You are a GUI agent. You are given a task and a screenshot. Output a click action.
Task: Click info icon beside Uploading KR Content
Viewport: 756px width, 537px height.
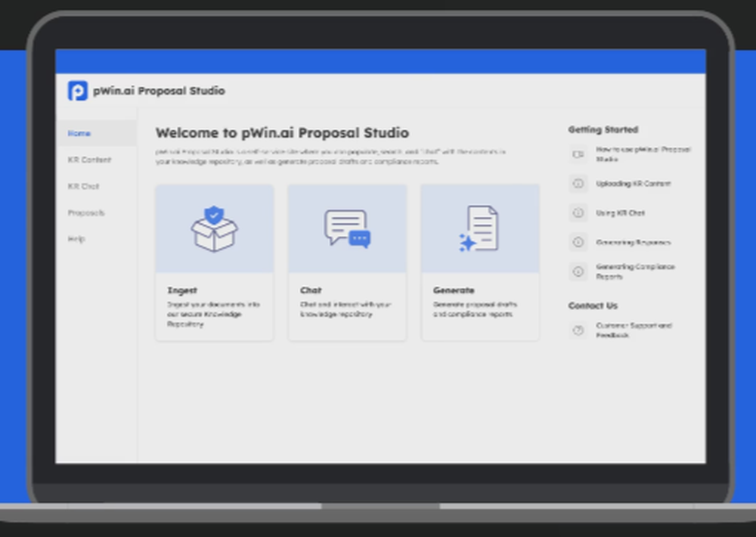tap(578, 183)
